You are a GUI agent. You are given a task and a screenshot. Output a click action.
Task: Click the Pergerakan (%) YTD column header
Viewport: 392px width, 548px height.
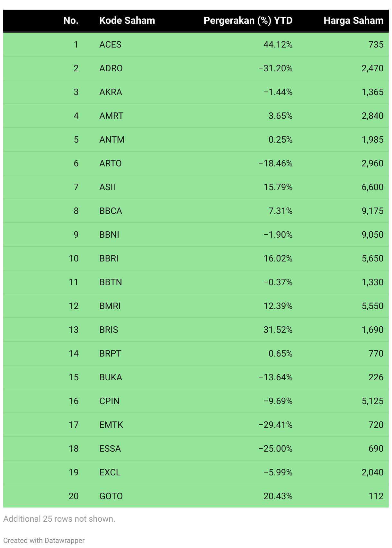[x=248, y=21]
